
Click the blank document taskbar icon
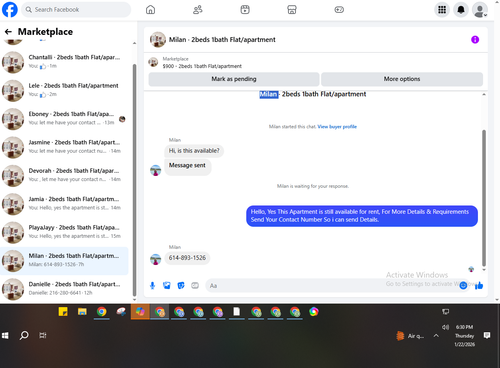tap(237, 312)
